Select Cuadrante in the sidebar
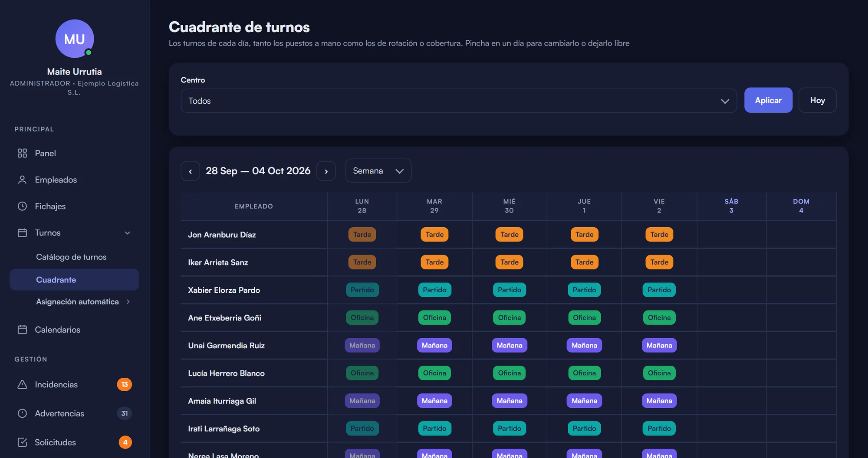The height and width of the screenshot is (458, 868). [x=74, y=280]
